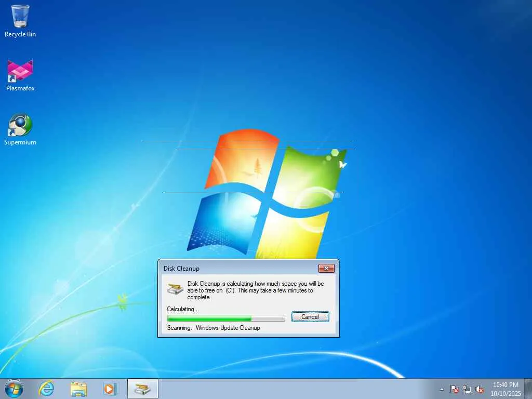
Task: Click the Disk Cleanup icon inside the dialog
Action: 175,289
